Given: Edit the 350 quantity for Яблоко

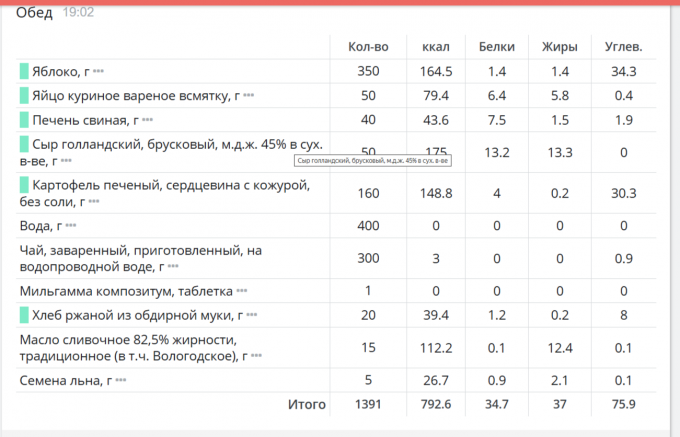Looking at the screenshot, I should coord(369,72).
